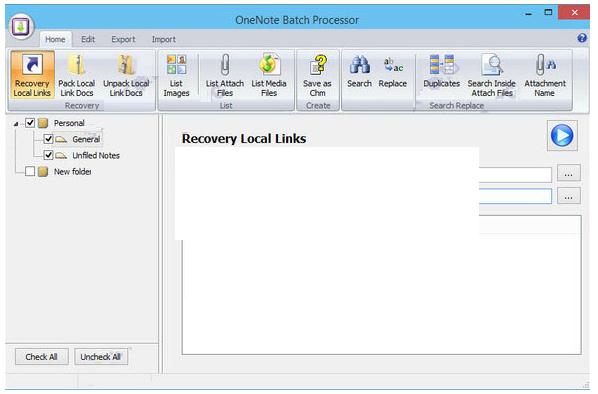Select the Recovery Local Links tool
The image size is (598, 394).
(x=32, y=75)
